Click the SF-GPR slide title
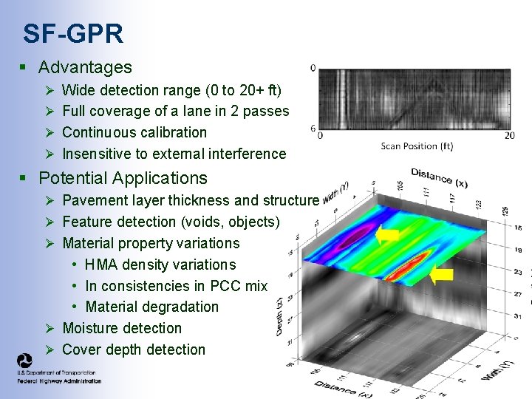Image resolution: width=532 pixels, height=399 pixels. pos(73,33)
